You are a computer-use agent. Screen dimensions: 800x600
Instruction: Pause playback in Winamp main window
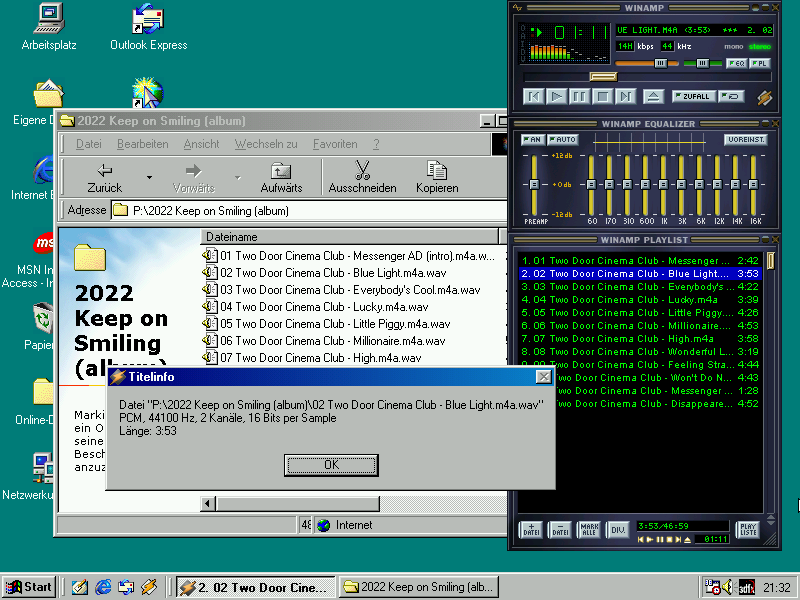click(x=580, y=96)
